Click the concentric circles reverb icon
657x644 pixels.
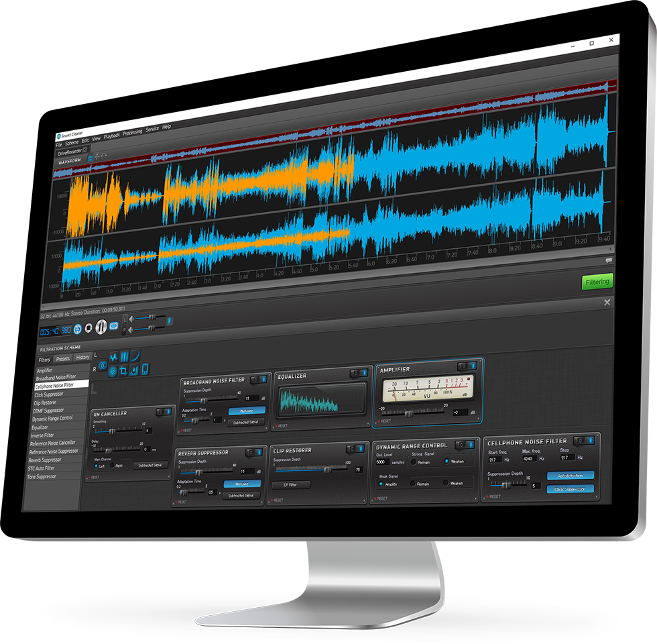[113, 371]
